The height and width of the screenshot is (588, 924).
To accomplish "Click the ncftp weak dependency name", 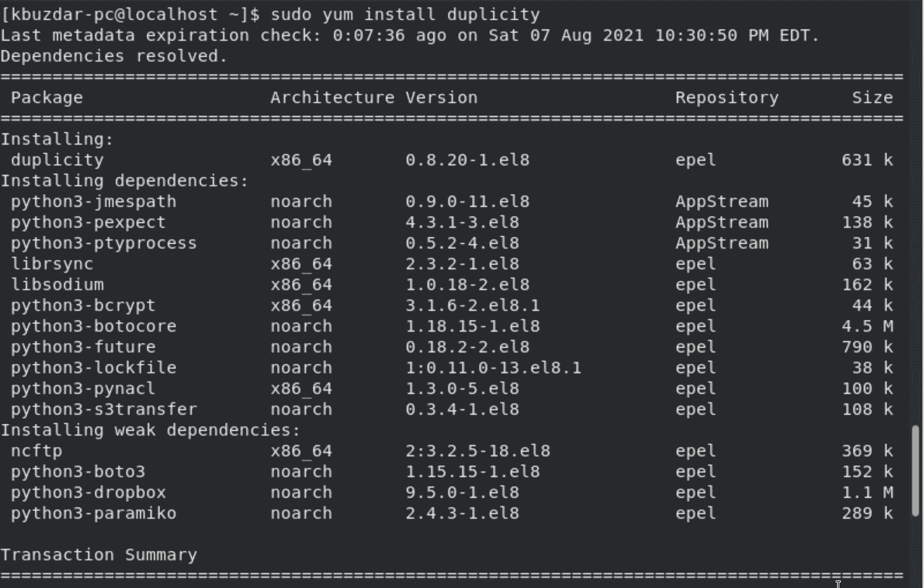I will (x=36, y=451).
